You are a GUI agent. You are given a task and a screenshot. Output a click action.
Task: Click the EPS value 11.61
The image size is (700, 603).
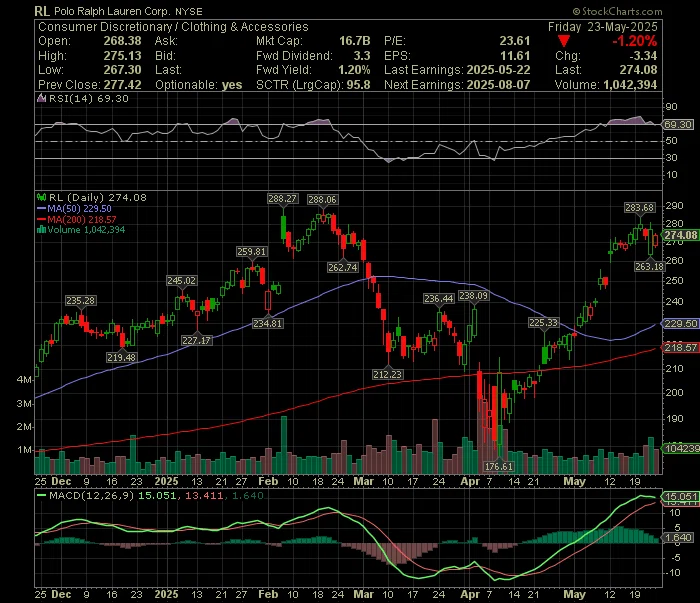pyautogui.click(x=515, y=56)
